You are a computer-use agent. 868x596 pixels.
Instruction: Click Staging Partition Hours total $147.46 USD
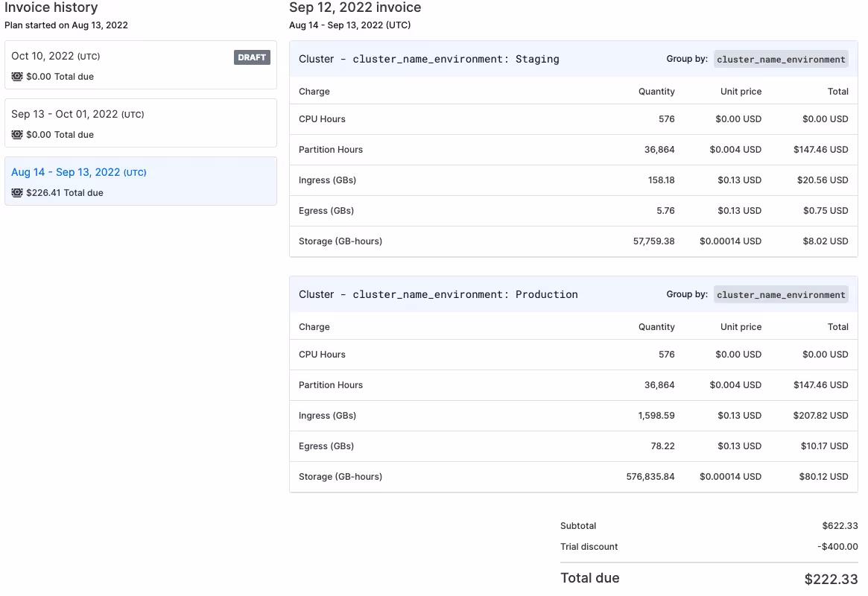click(820, 150)
